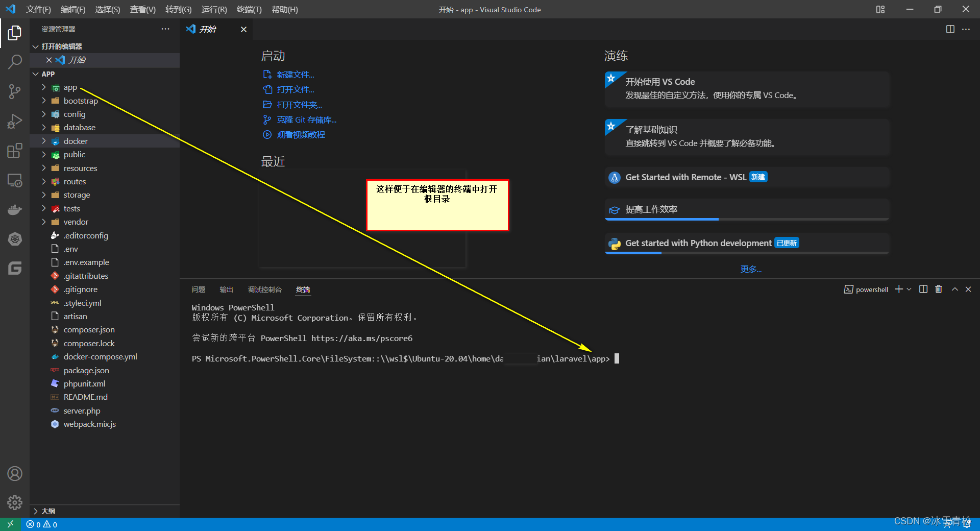Open the artisan file
980x531 pixels.
point(75,316)
